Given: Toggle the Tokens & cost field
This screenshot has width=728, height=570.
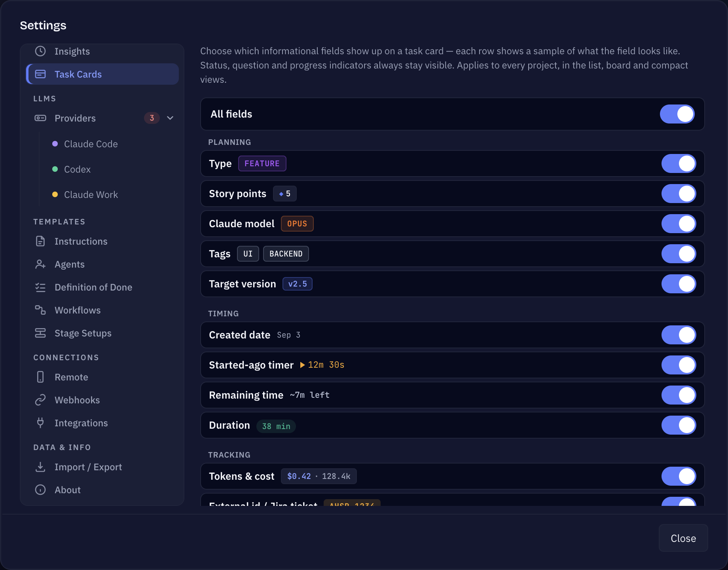Looking at the screenshot, I should (x=679, y=476).
